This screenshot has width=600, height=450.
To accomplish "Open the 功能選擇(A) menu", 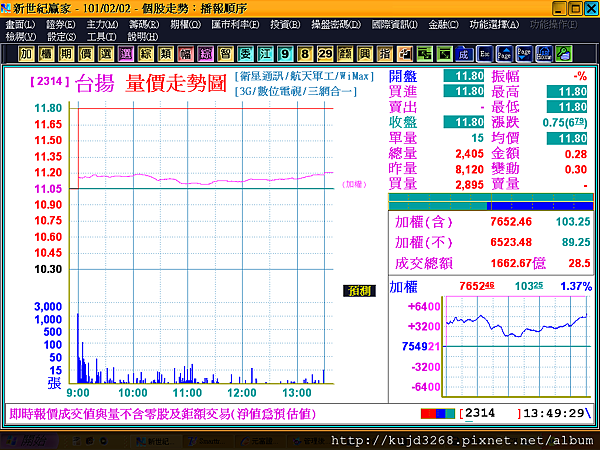I will click(494, 24).
